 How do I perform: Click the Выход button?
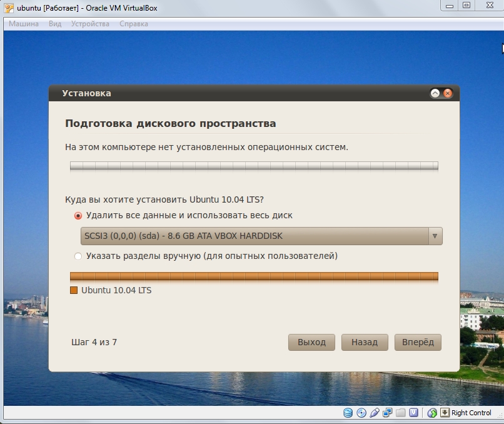(x=311, y=342)
